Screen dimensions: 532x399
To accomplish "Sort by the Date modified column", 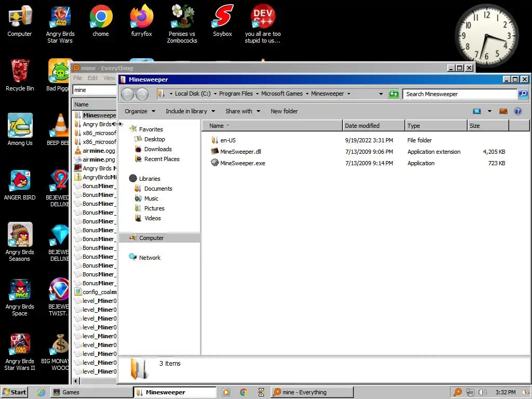I will coord(374,126).
